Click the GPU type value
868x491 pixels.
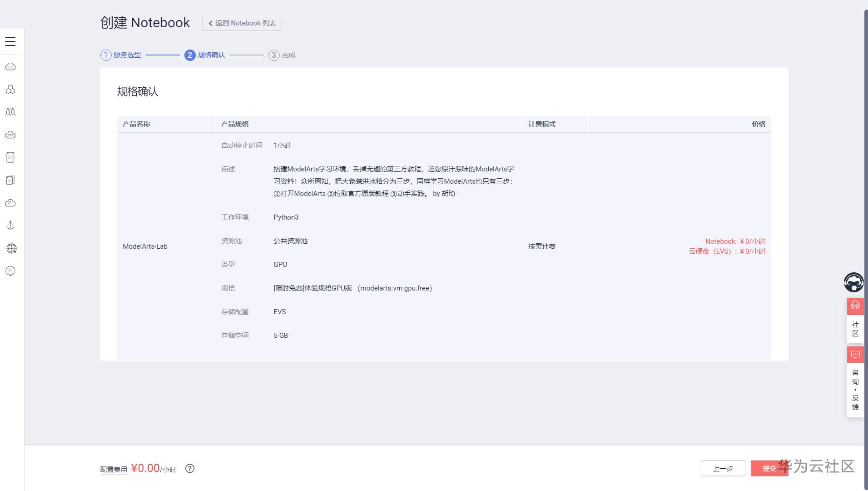[x=280, y=265]
